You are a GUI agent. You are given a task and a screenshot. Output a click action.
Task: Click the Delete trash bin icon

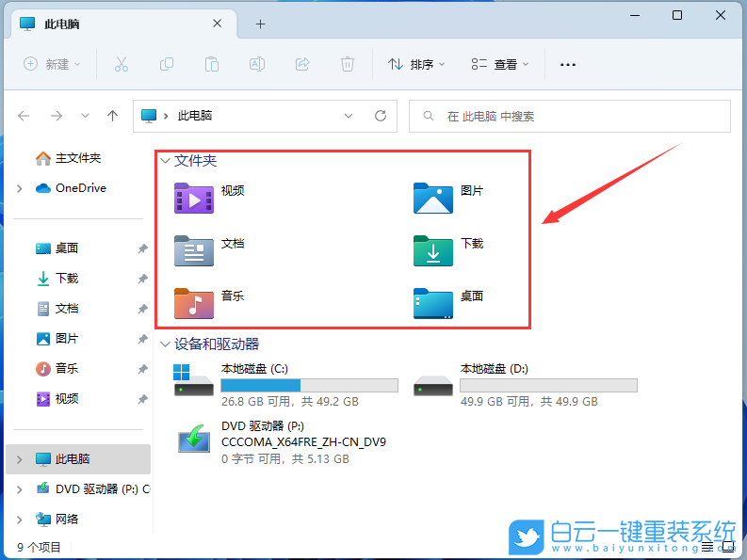tap(348, 64)
